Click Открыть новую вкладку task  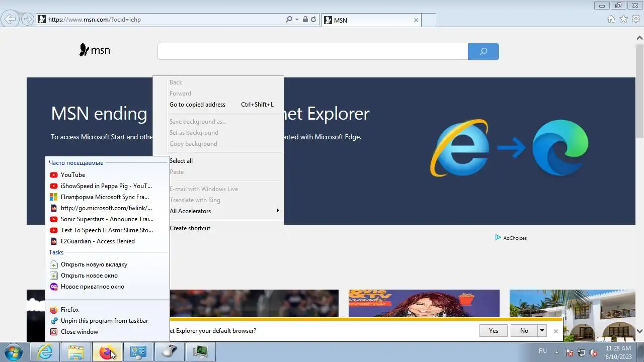pyautogui.click(x=107, y=264)
